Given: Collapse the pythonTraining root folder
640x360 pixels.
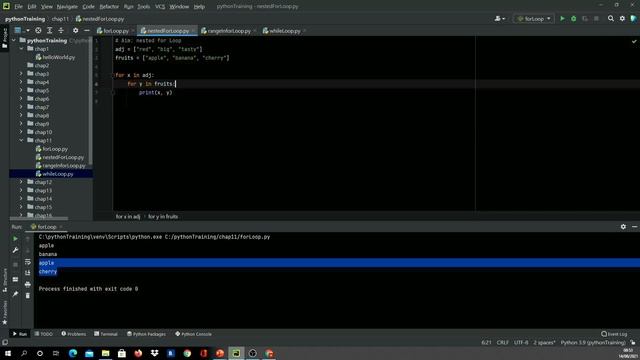Looking at the screenshot, I should (x=14, y=40).
